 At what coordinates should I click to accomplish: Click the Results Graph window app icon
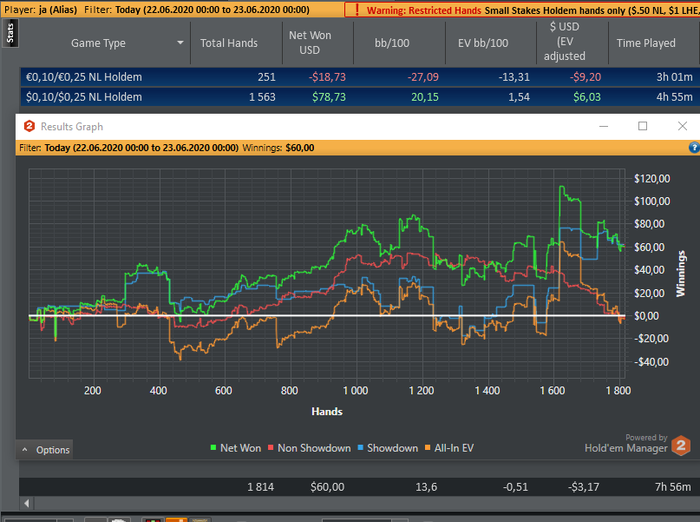[29, 126]
